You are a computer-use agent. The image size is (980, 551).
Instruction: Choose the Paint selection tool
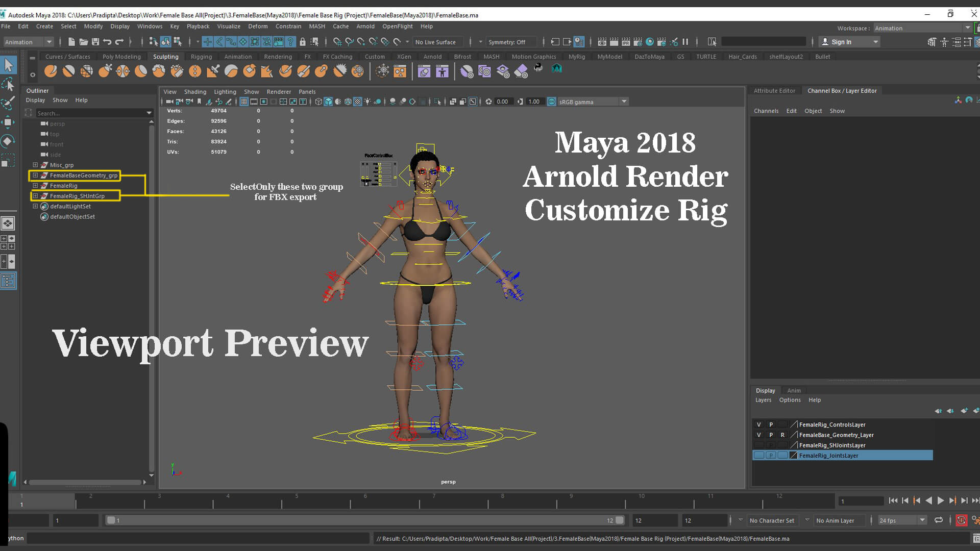(x=8, y=103)
